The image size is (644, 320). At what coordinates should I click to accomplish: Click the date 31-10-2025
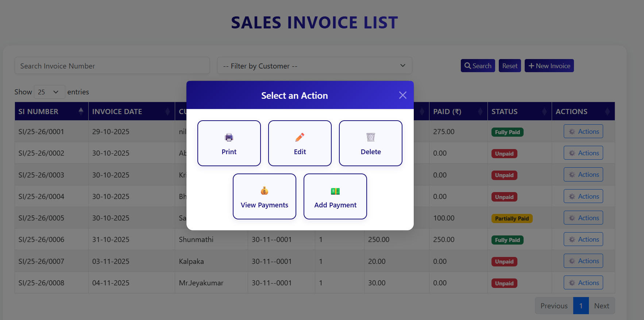coord(111,239)
